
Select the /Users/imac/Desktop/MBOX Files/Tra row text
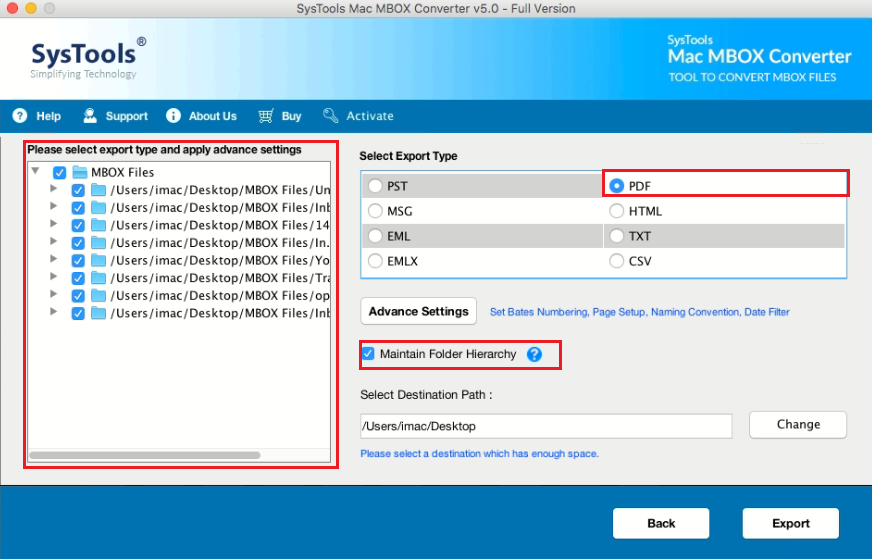220,278
